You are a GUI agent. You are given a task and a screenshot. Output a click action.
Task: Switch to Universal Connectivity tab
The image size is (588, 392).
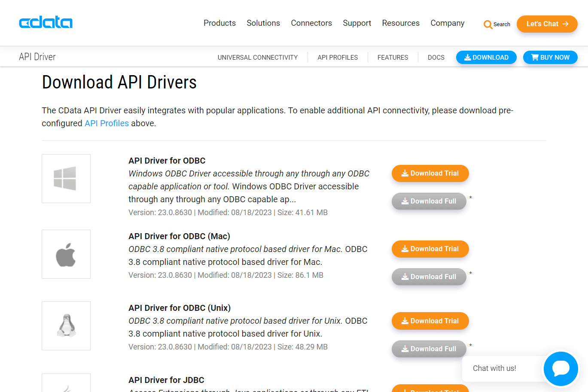[x=258, y=57]
